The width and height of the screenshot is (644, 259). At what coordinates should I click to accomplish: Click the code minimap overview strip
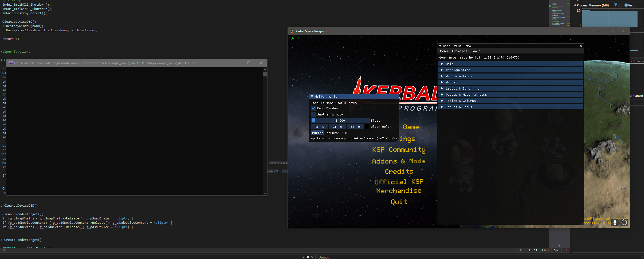(559, 13)
